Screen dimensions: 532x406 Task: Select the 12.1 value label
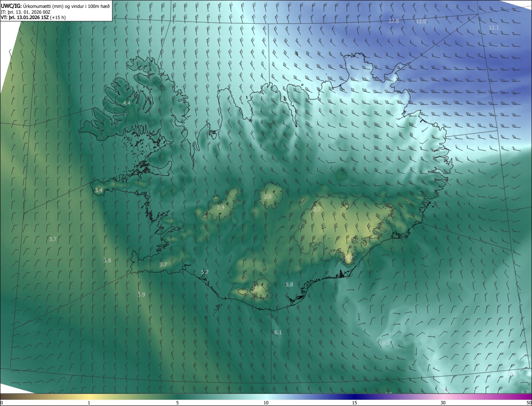pyautogui.click(x=493, y=27)
